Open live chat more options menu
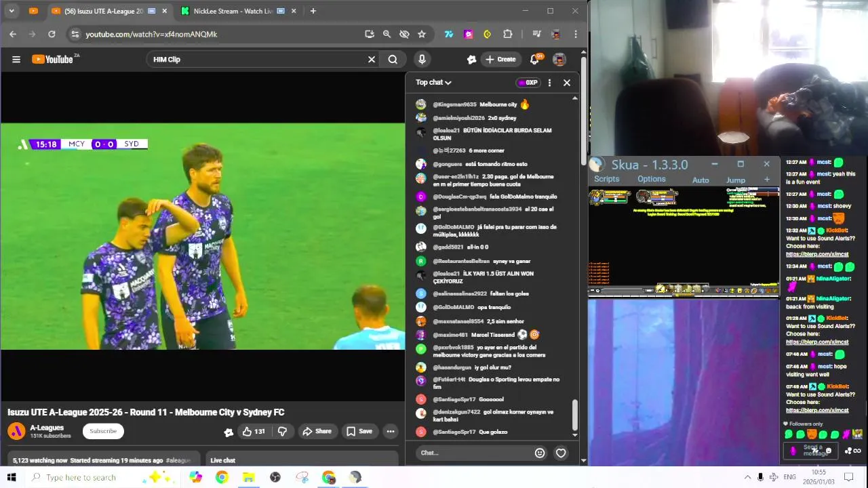 (x=549, y=83)
